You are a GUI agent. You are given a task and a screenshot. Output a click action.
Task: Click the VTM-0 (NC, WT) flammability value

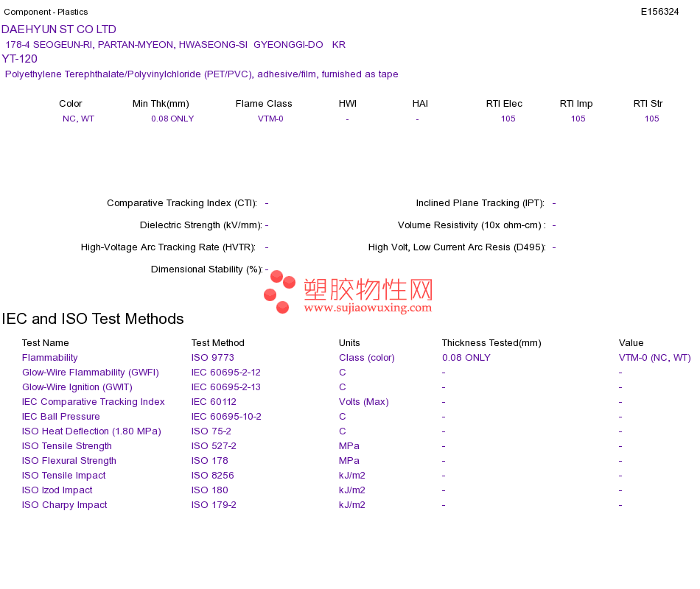point(654,357)
